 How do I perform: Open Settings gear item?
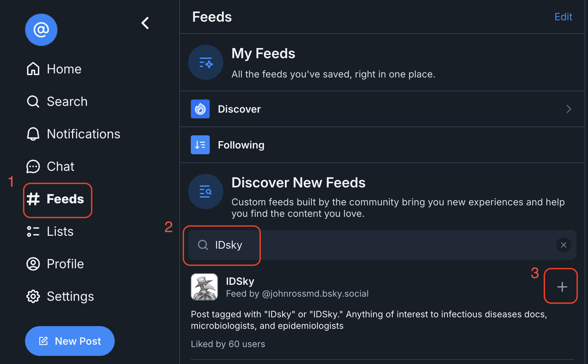(60, 296)
